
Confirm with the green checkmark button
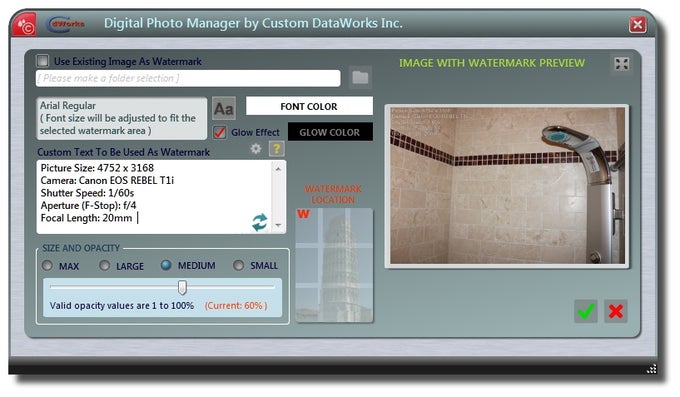pos(585,311)
